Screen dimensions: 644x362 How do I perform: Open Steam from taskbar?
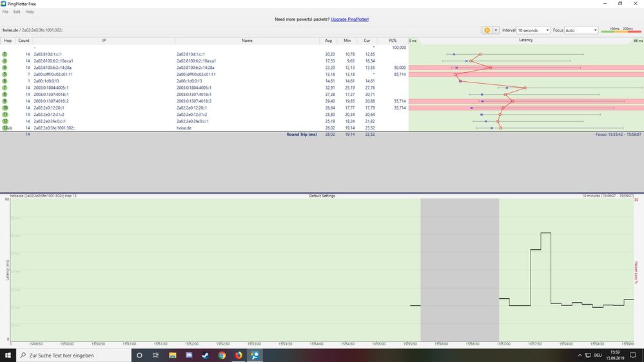coord(206,355)
